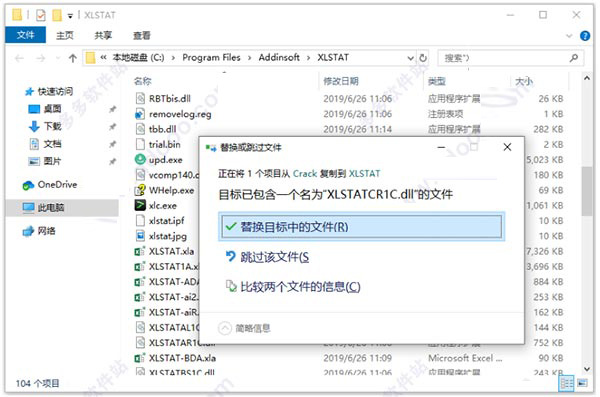600x397 pixels.
Task: Select upd.exe application icon
Action: point(140,159)
